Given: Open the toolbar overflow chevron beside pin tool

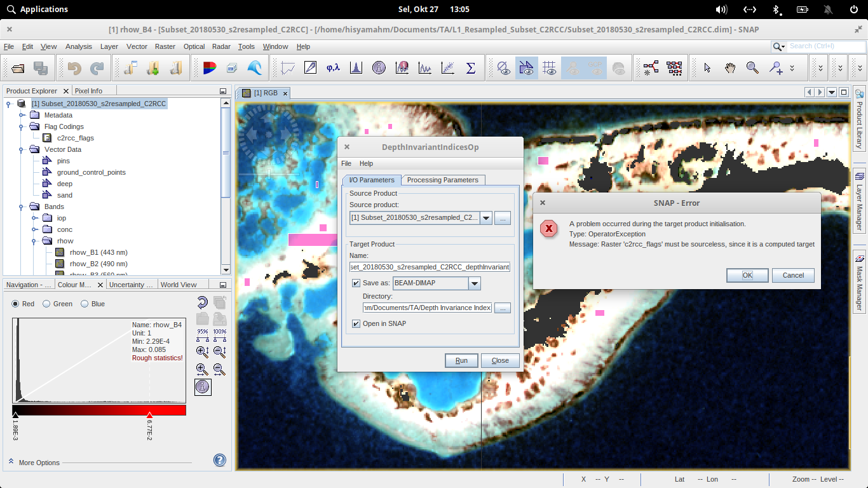Looking at the screenshot, I should (792, 68).
